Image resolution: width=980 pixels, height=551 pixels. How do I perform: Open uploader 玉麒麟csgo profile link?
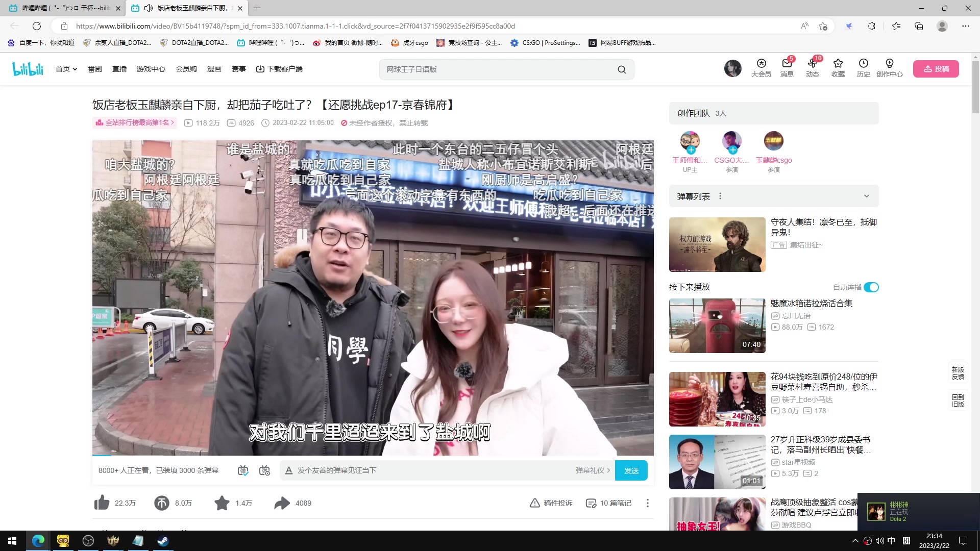[x=773, y=160]
